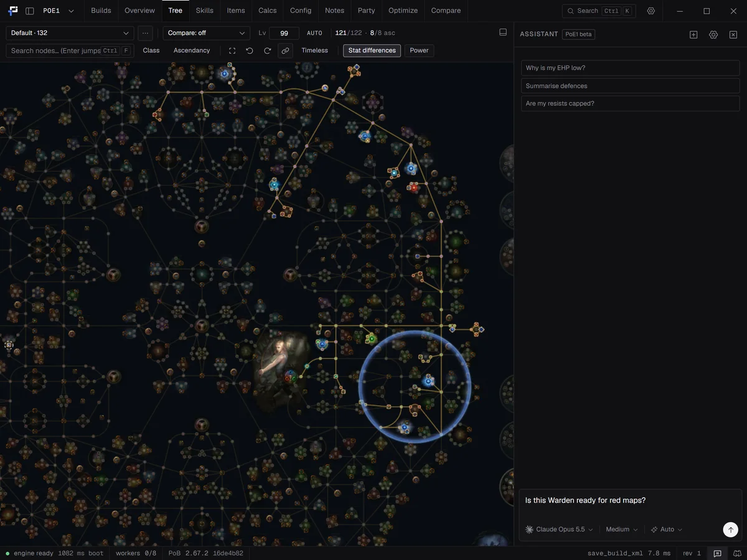The height and width of the screenshot is (560, 747).
Task: Open the tree options ellipsis menu
Action: click(145, 33)
